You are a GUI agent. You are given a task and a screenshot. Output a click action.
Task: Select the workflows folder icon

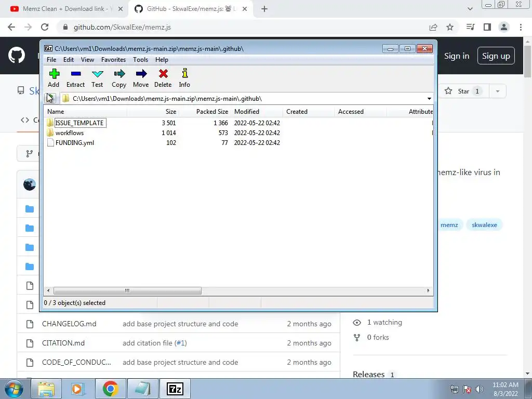[50, 132]
